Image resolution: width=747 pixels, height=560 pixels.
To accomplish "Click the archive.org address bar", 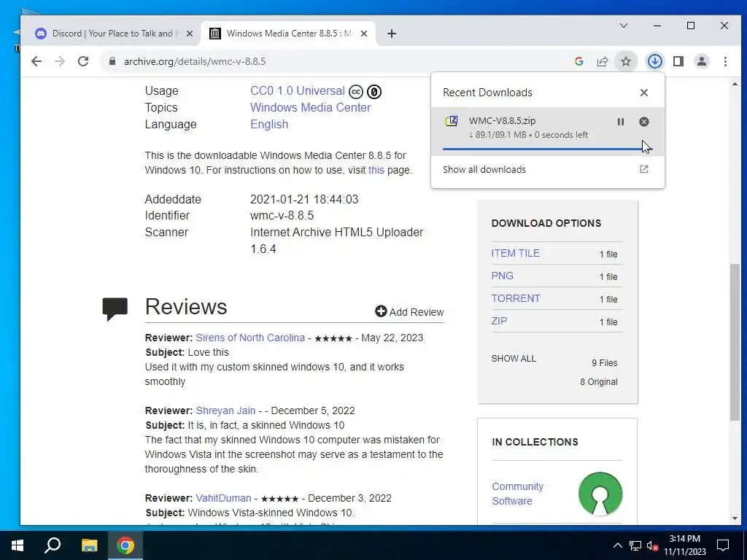I will (x=333, y=61).
